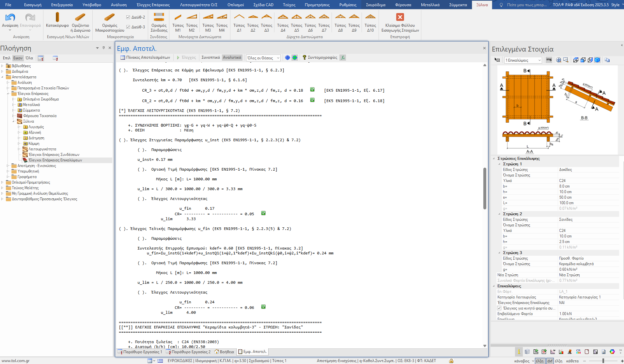
Task: Click the Ορισμός Σύνδεσης connection tool
Action: point(159,18)
